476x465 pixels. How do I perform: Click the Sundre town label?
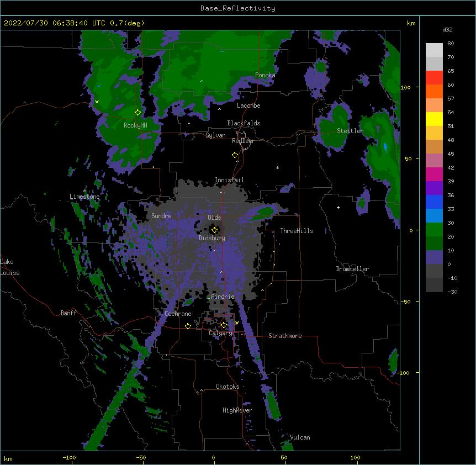161,216
